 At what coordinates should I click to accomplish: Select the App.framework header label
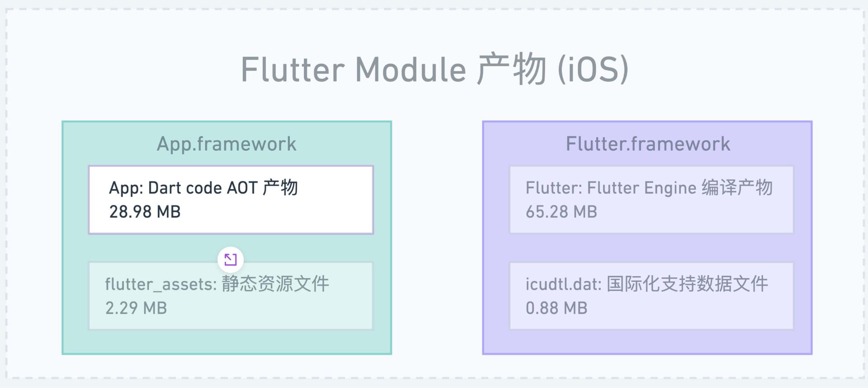tap(226, 144)
